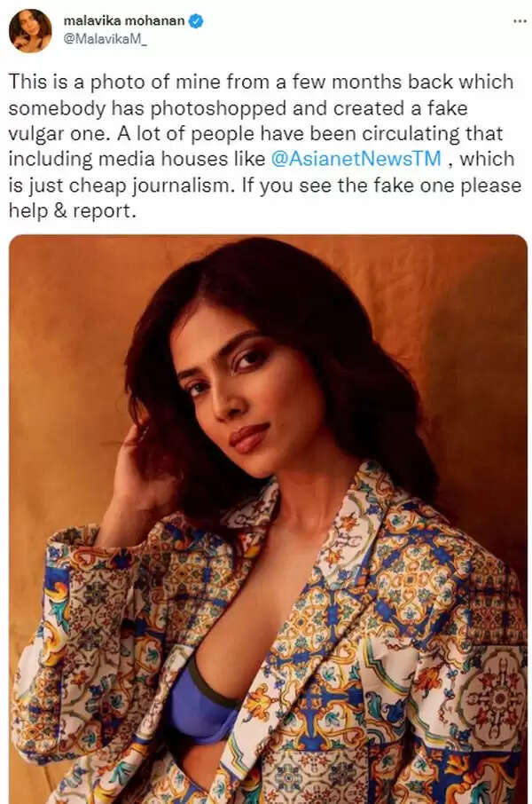Screen dimensions: 532x804
Task: Open malavika mohanan's profile avatar
Action: click(x=30, y=31)
